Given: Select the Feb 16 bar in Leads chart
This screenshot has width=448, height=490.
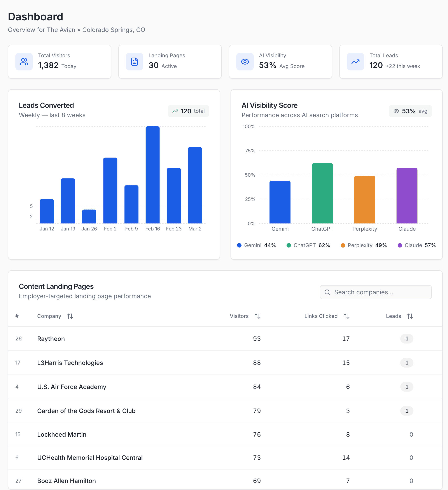Looking at the screenshot, I should pos(153,175).
